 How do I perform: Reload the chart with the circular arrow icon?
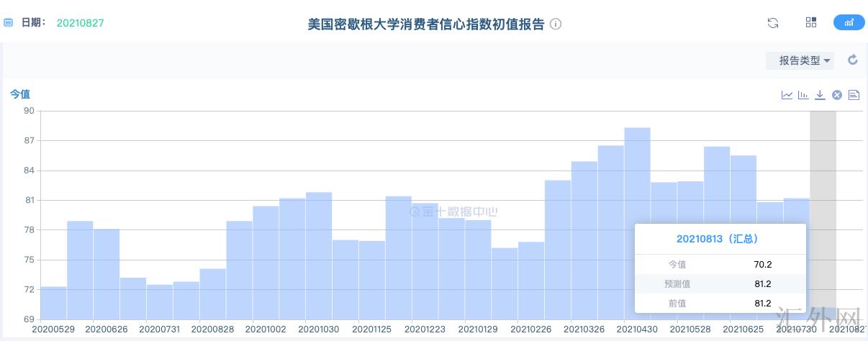point(853,60)
